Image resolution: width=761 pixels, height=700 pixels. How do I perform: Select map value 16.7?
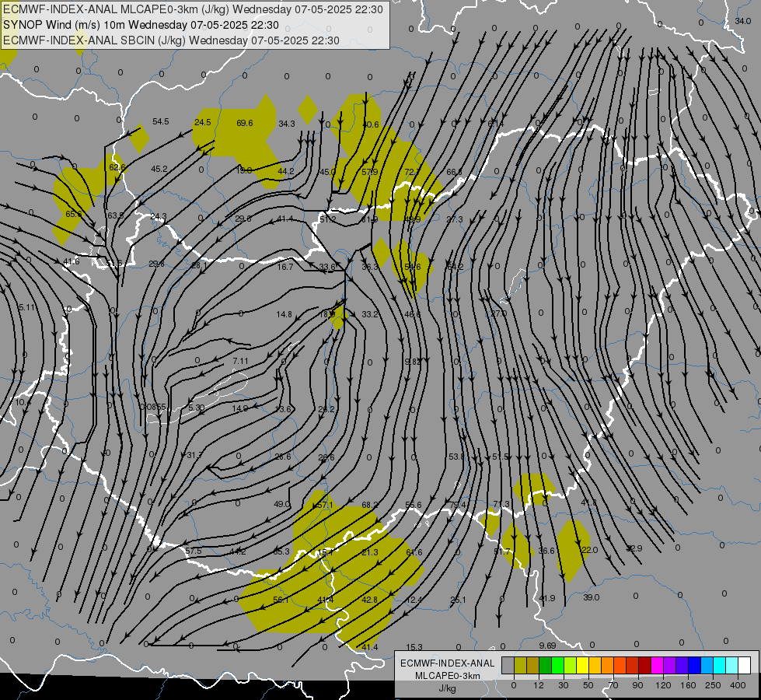285,267
